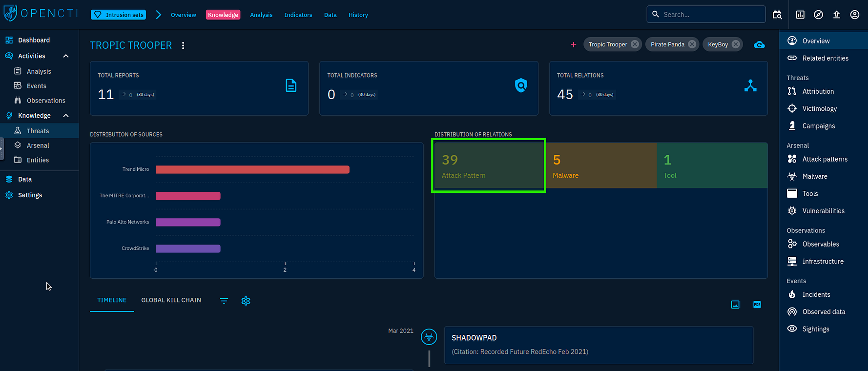
Task: Click the gear icon beside Settings in left sidebar
Action: click(x=9, y=195)
